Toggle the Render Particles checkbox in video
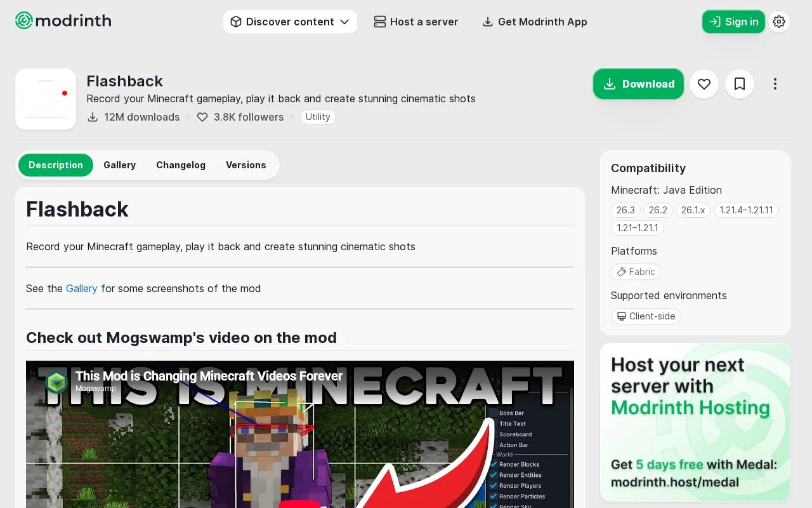 [x=494, y=497]
